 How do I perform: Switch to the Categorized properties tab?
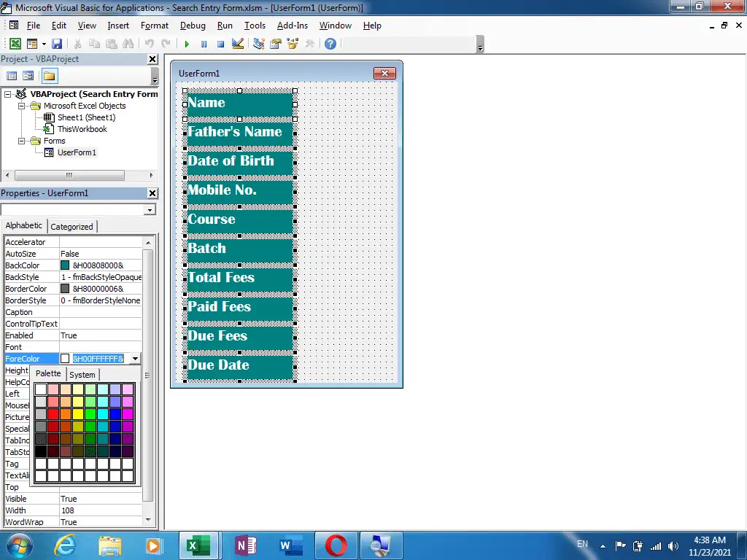click(72, 227)
